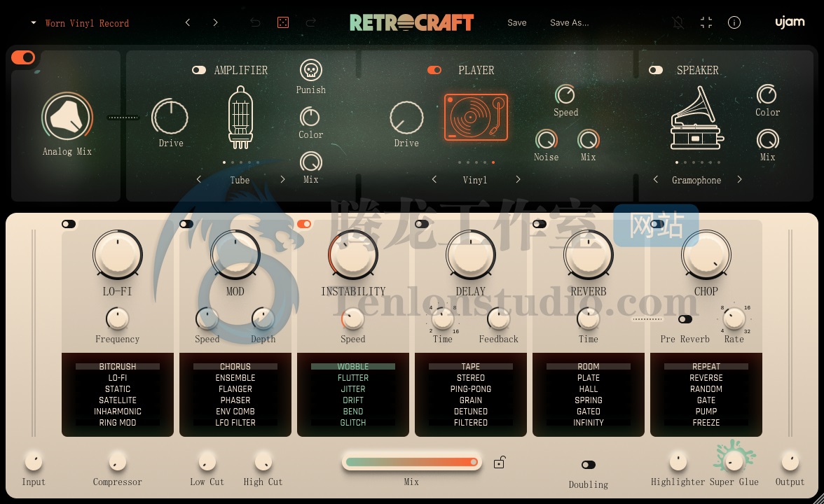This screenshot has height=504, width=824.
Task: Click the undo arrow icon
Action: 255,22
